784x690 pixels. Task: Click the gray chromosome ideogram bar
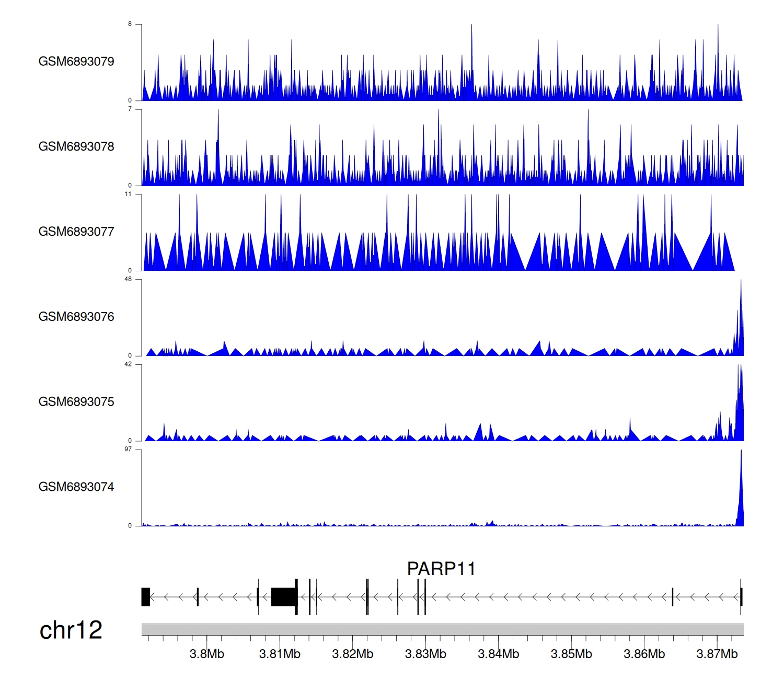click(x=442, y=629)
